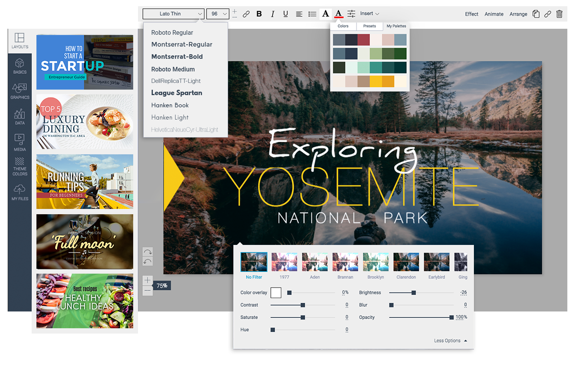Collapse filters with Less Options
This screenshot has height=392, width=575.
pyautogui.click(x=450, y=341)
